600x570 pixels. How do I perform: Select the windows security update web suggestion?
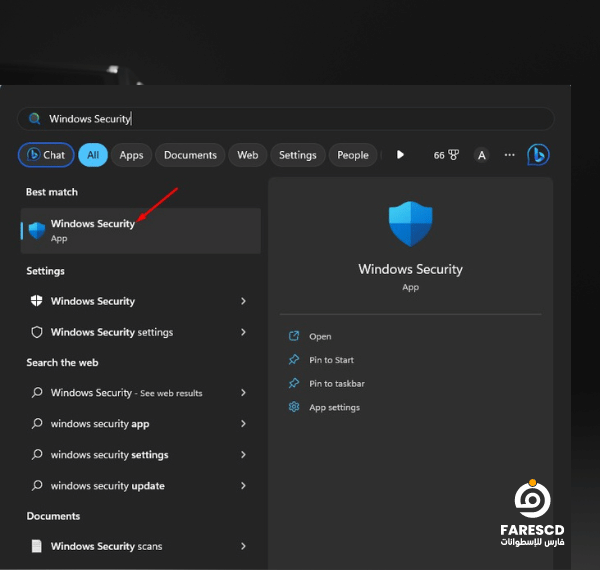[141, 485]
